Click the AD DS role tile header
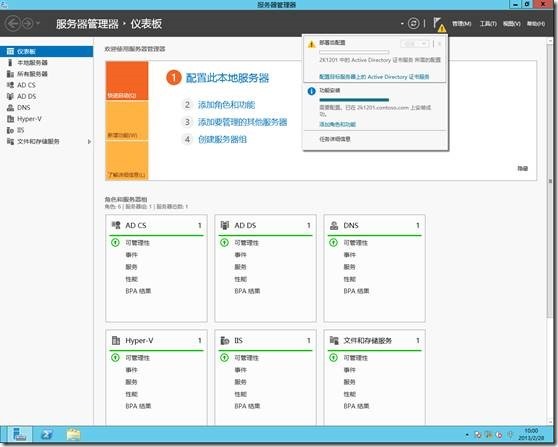 (x=265, y=225)
